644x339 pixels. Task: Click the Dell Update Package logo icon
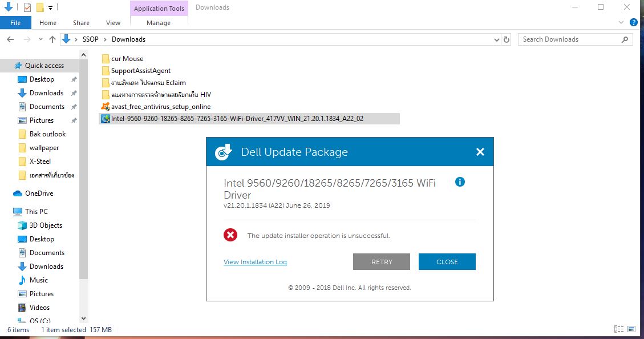click(x=224, y=152)
